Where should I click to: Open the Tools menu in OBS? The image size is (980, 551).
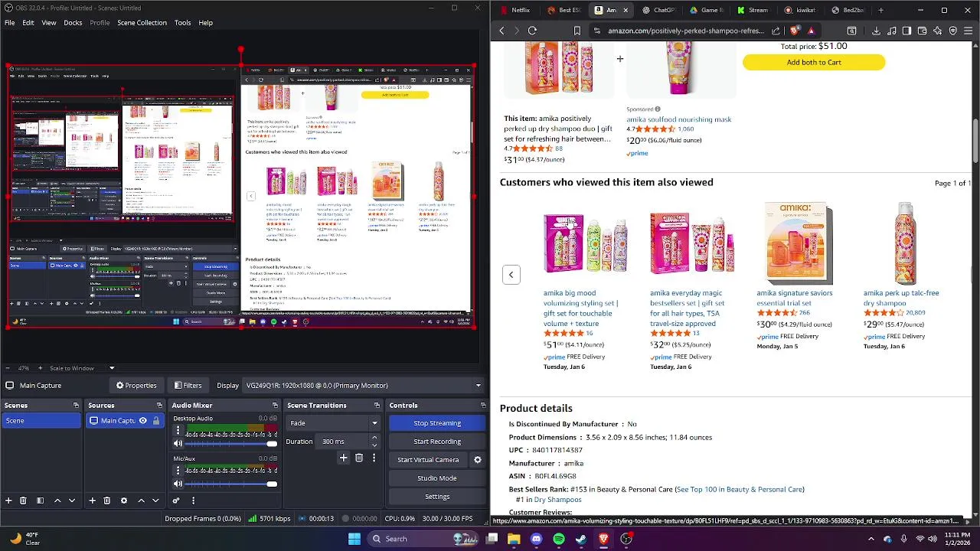pyautogui.click(x=182, y=23)
